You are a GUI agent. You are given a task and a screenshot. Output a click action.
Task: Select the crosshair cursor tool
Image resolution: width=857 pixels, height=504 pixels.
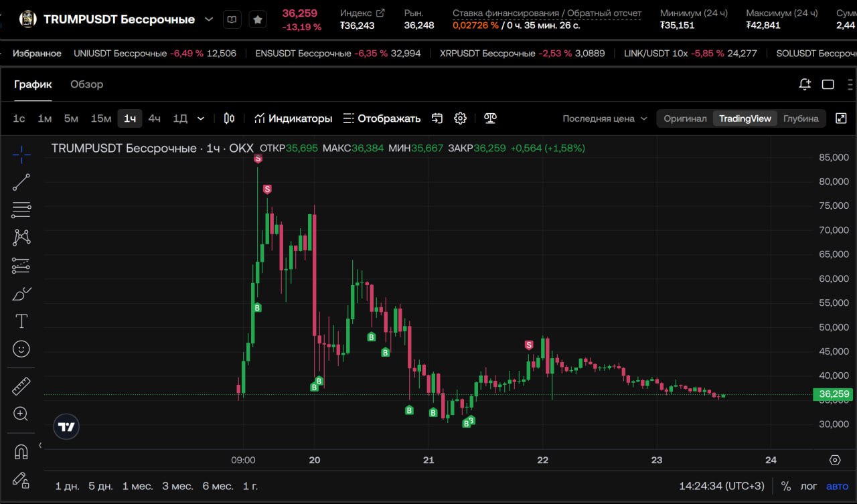point(21,154)
